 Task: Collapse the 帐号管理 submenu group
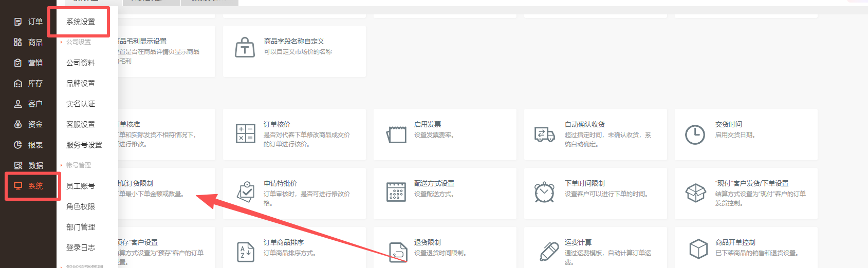(78, 165)
